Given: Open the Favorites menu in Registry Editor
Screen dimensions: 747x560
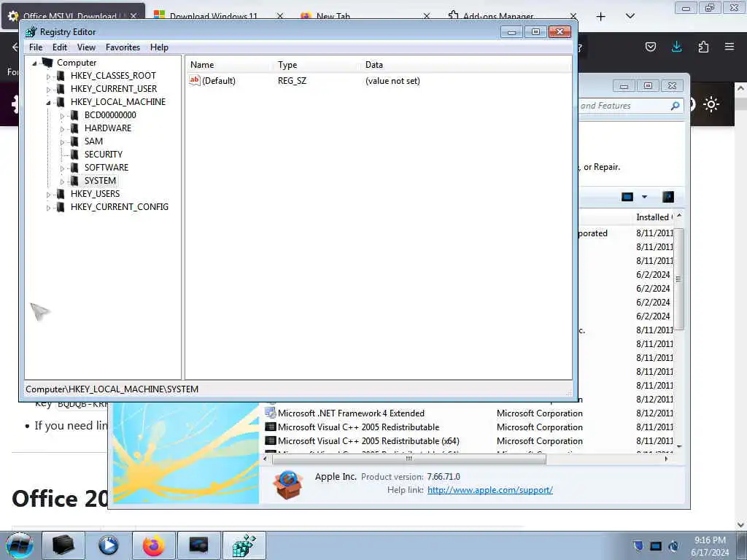Looking at the screenshot, I should 123,47.
